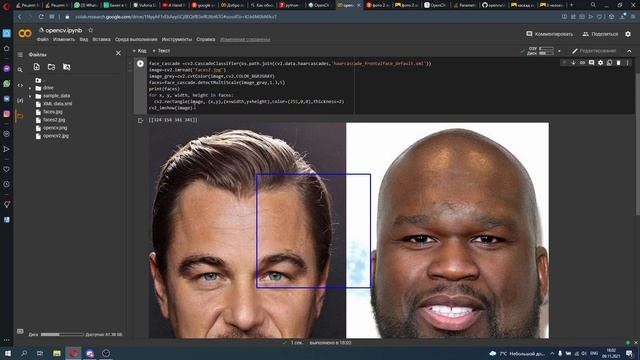Upload a file to session storage
The height and width of the screenshot is (360, 640).
coord(37,67)
